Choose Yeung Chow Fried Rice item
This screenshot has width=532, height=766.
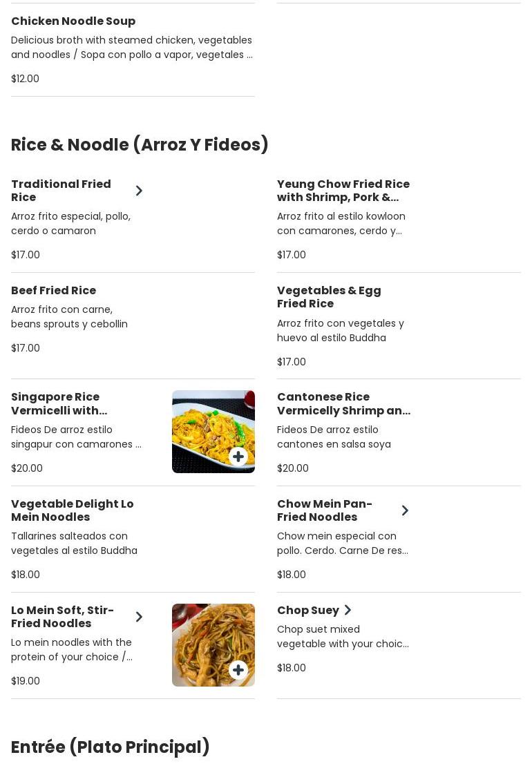[x=343, y=191]
